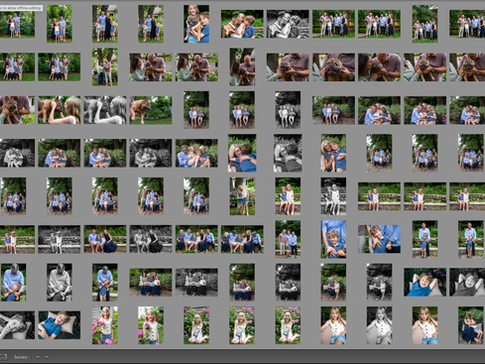This screenshot has height=364, width=485.
Task: Select wide black-and-white photo of two kids on wall
Action: click(59, 239)
